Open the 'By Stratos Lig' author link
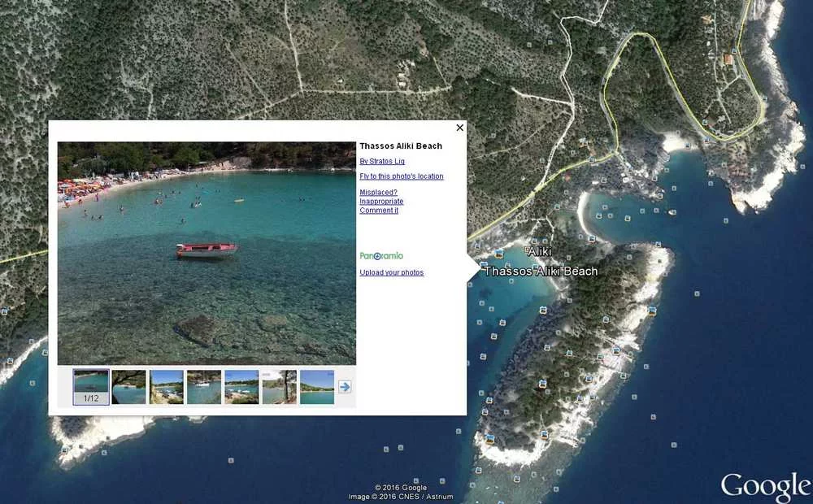Viewport: 813px width, 504px height. pos(382,161)
